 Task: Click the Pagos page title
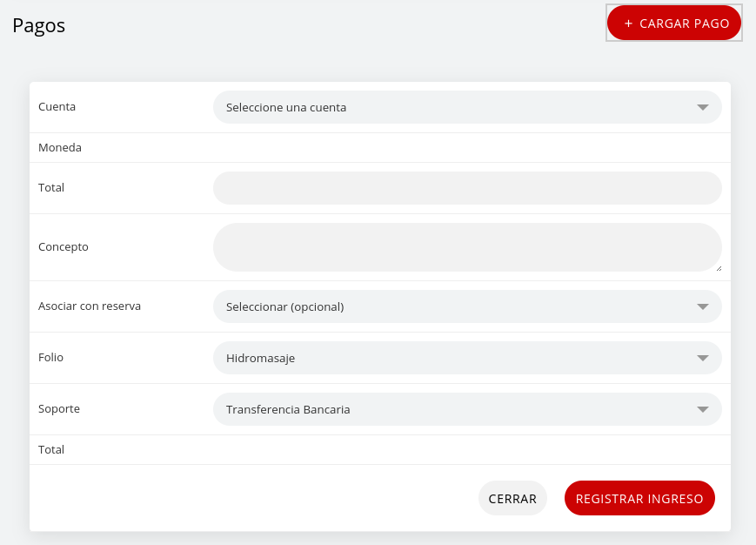(x=38, y=25)
